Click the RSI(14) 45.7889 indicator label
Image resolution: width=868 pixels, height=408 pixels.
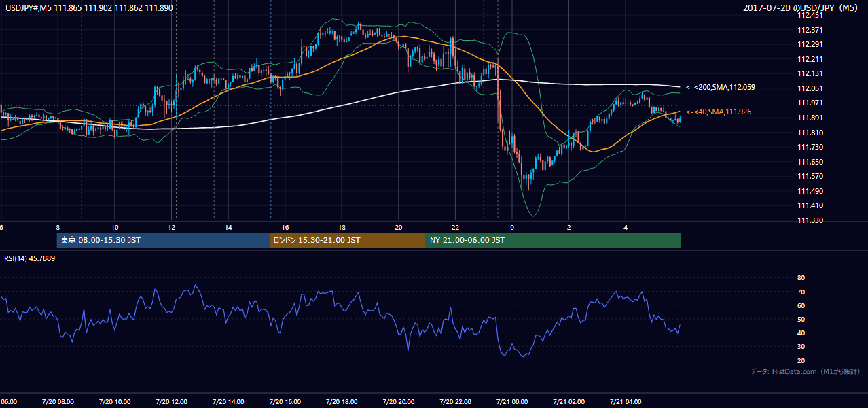click(30, 259)
